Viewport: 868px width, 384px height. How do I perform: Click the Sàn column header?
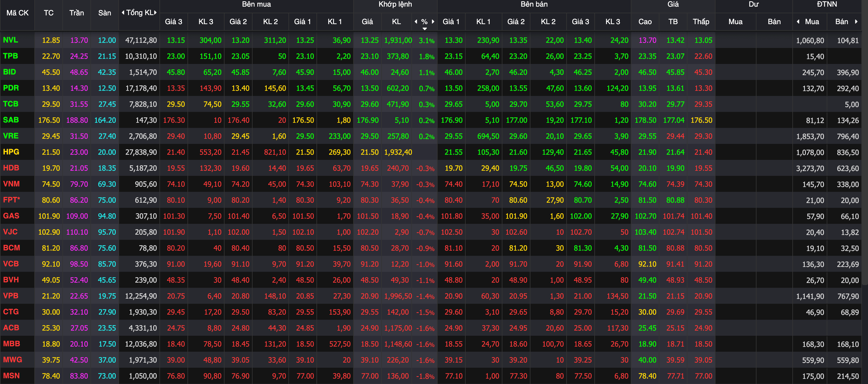click(x=105, y=13)
